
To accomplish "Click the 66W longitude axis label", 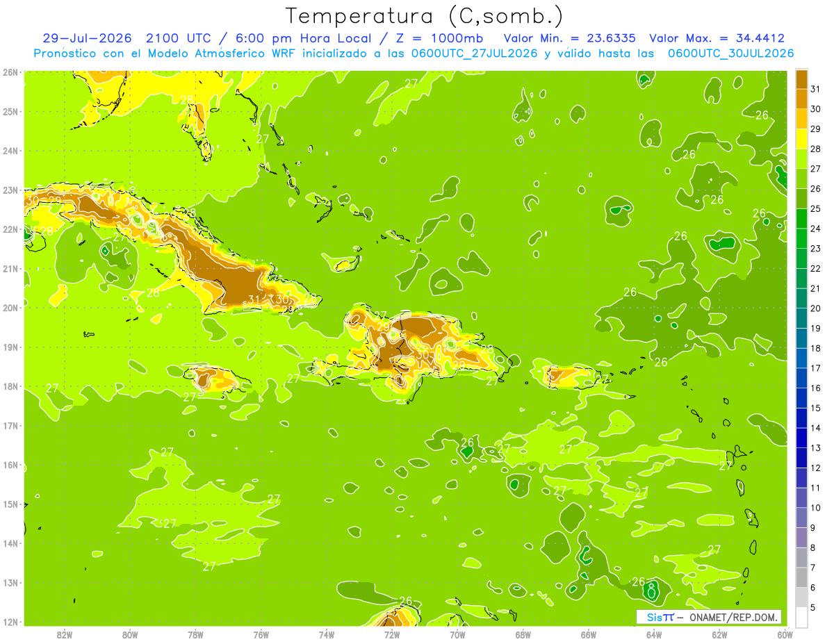I will (x=589, y=634).
